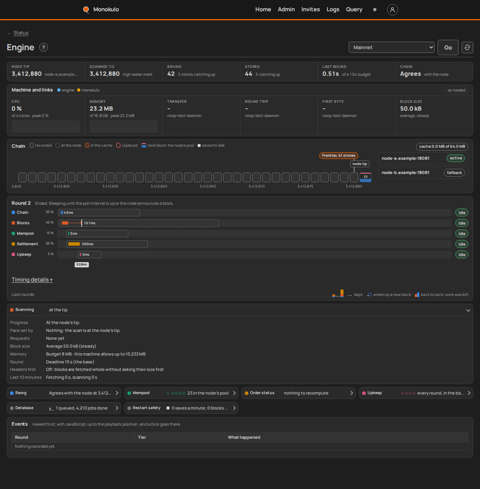Image resolution: width=480 pixels, height=489 pixels.
Task: Open the Admin page
Action: point(286,10)
